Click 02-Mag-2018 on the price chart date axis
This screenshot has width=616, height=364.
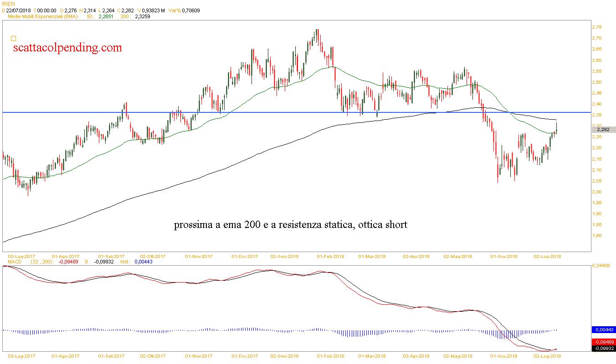[458, 256]
